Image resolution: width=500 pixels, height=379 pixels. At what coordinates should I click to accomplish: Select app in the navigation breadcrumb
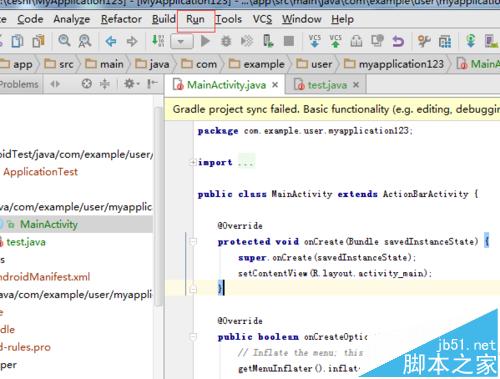pyautogui.click(x=17, y=64)
